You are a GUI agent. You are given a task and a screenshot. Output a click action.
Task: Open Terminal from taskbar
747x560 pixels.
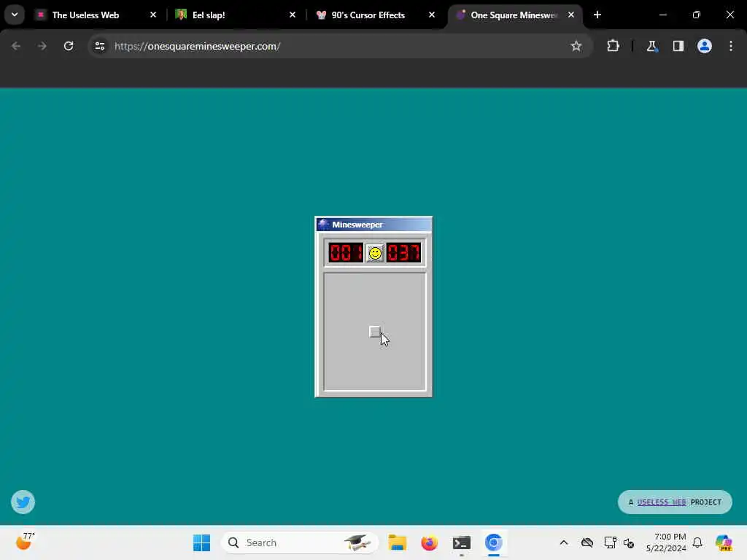click(461, 542)
